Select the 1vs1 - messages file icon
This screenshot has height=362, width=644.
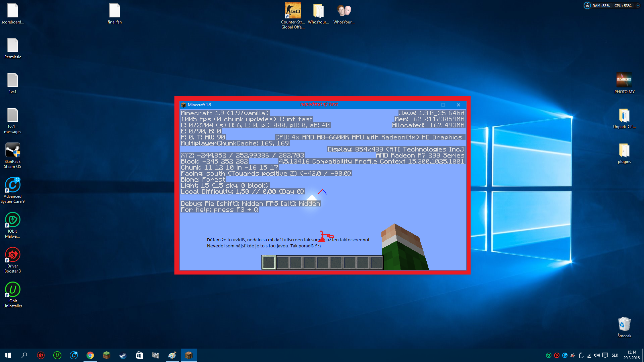[13, 121]
